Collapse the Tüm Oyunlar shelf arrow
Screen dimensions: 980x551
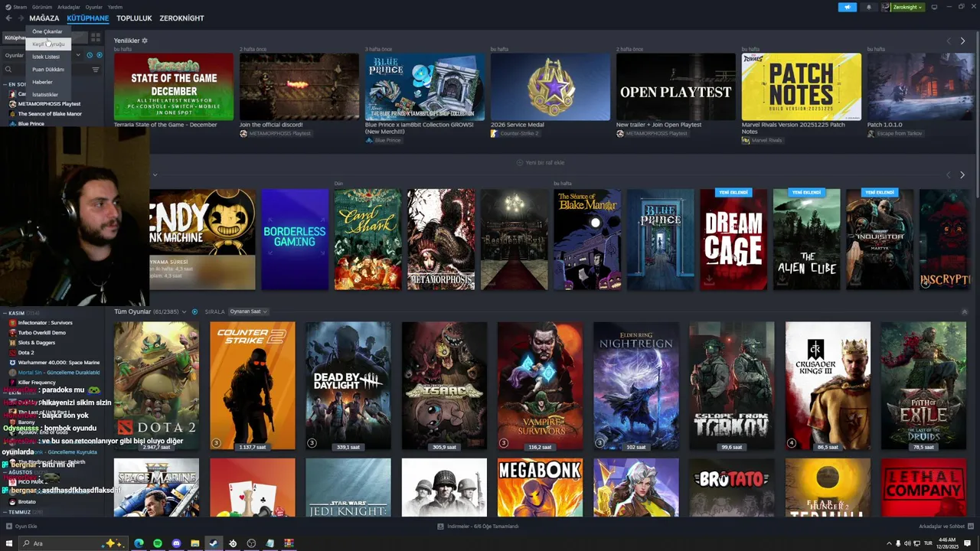point(964,311)
